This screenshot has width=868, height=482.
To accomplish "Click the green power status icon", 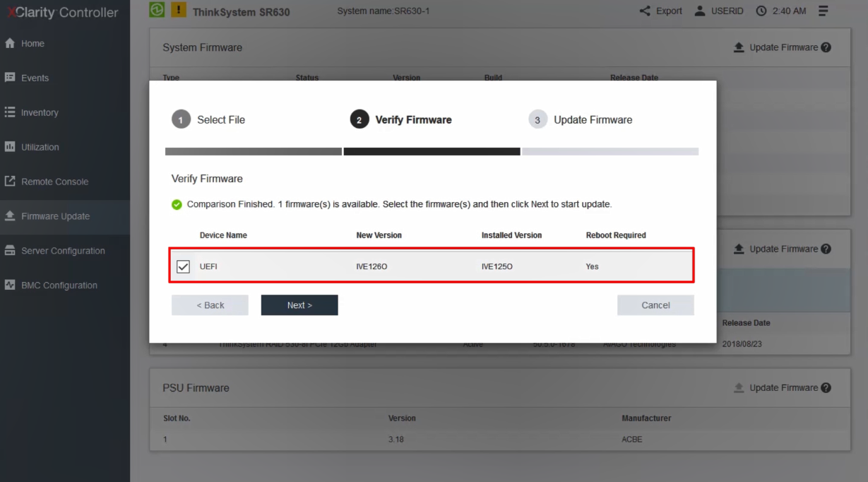I will point(157,10).
